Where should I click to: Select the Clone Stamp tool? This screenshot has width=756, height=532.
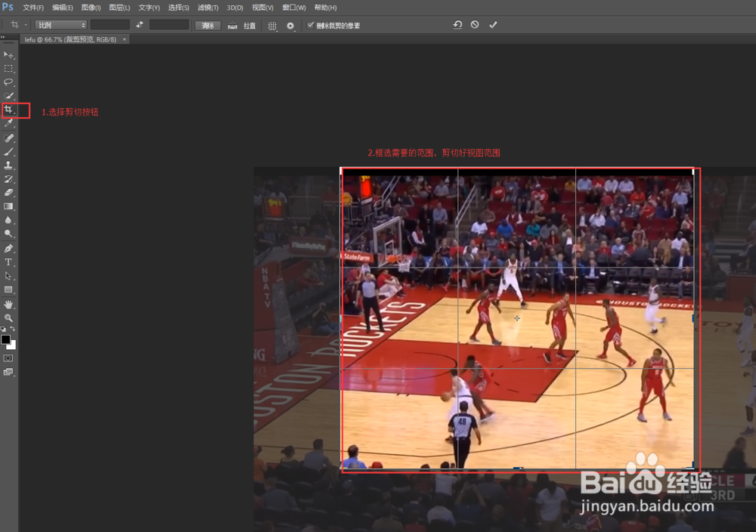coord(8,165)
